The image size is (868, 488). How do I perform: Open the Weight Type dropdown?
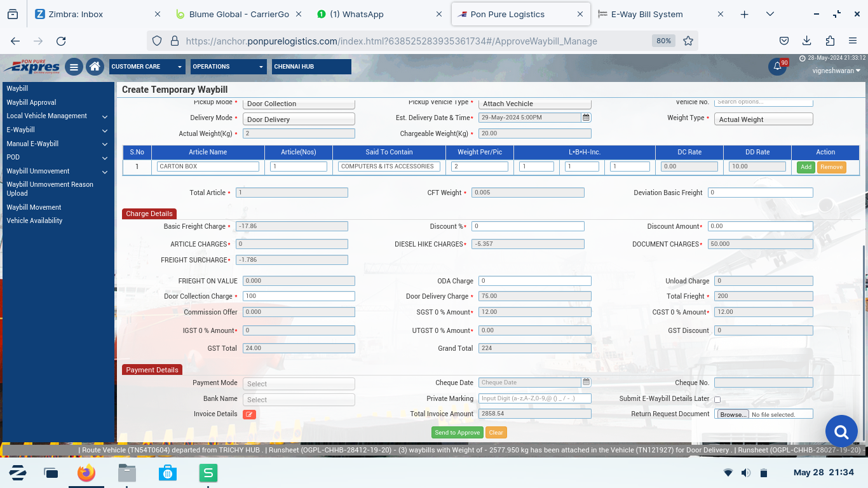coord(763,119)
